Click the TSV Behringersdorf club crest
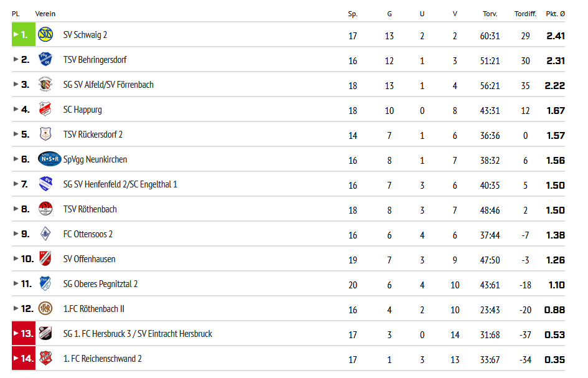This screenshot has height=378, width=588. point(45,59)
